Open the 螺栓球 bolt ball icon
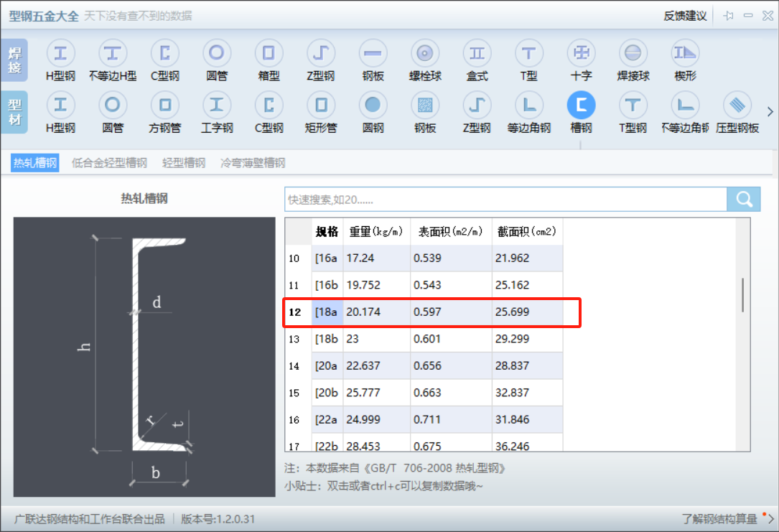The height and width of the screenshot is (532, 779). pyautogui.click(x=425, y=53)
